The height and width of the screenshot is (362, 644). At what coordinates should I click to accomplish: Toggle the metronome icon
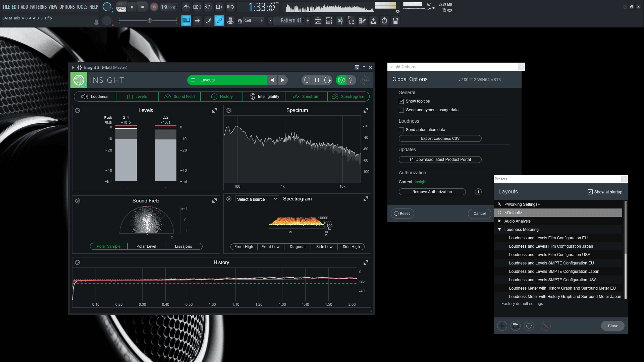(186, 7)
